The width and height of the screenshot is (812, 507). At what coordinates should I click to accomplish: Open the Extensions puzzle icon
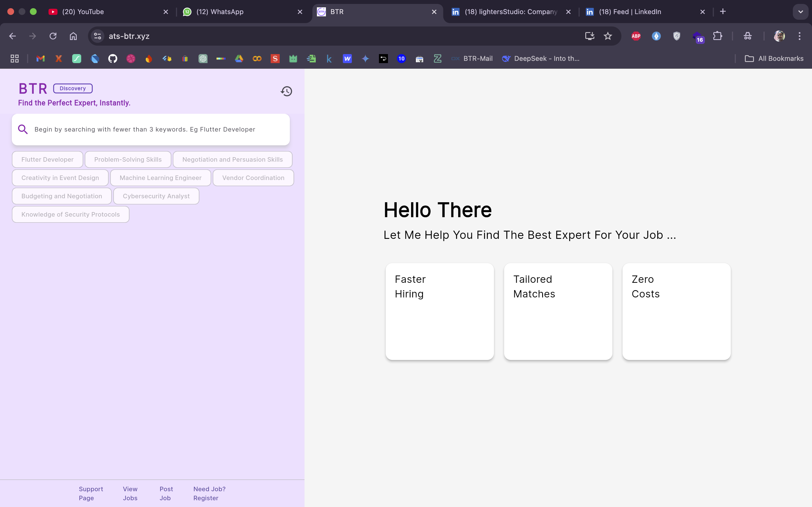(717, 36)
